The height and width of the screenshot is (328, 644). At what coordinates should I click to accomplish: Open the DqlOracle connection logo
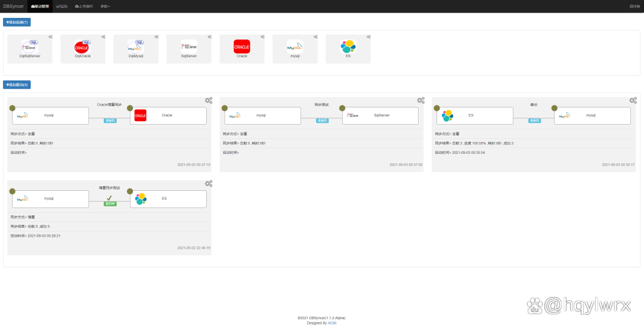[82, 47]
